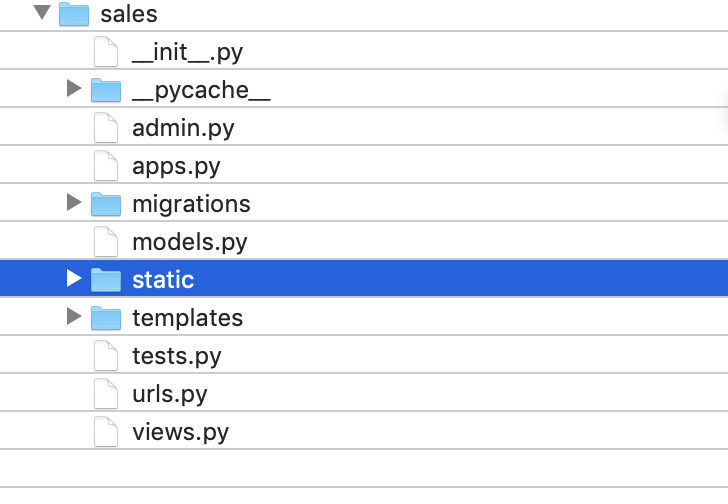Select the models.py file name
728x504 pixels.
click(189, 243)
